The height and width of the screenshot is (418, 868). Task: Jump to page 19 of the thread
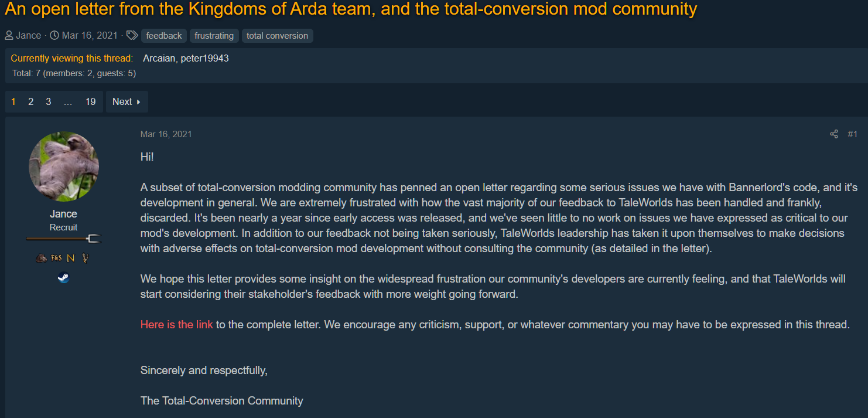click(x=90, y=101)
